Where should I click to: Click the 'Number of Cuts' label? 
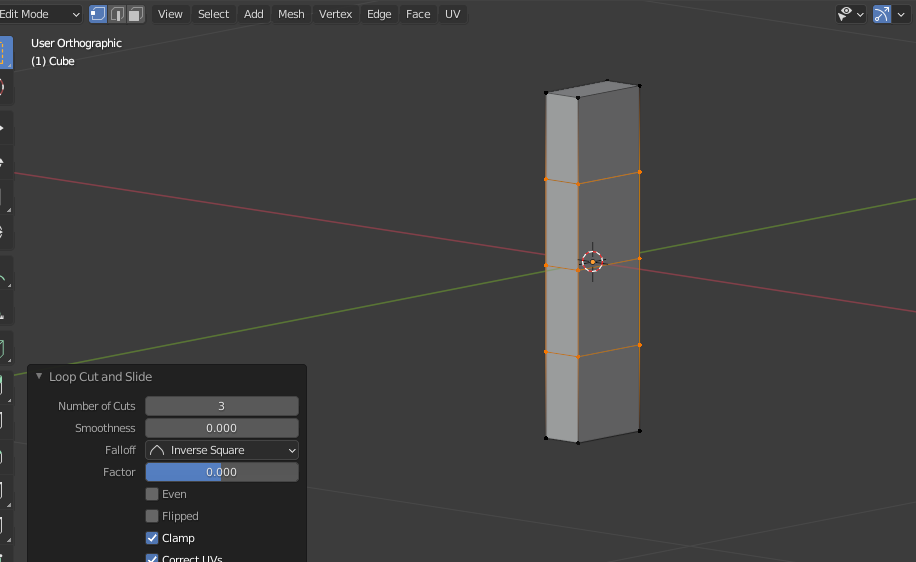point(96,406)
